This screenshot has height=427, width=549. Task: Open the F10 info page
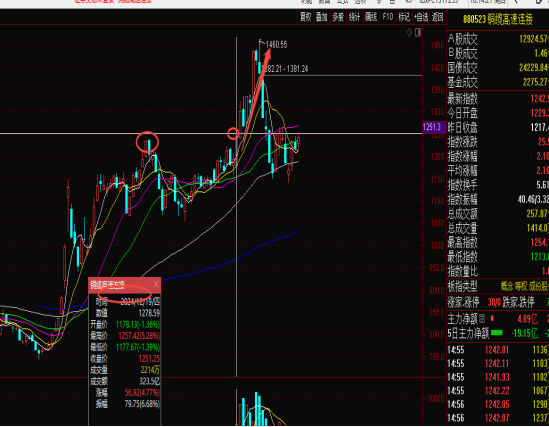pyautogui.click(x=388, y=17)
